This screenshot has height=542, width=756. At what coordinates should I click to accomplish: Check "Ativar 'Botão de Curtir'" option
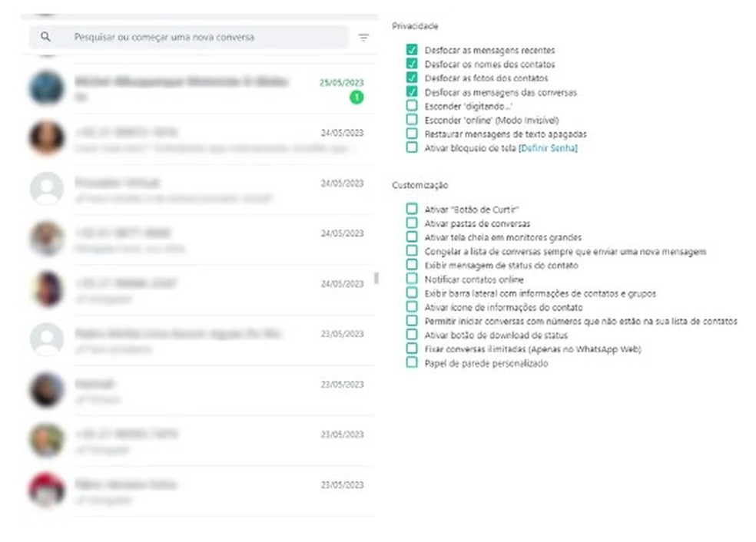pyautogui.click(x=413, y=210)
